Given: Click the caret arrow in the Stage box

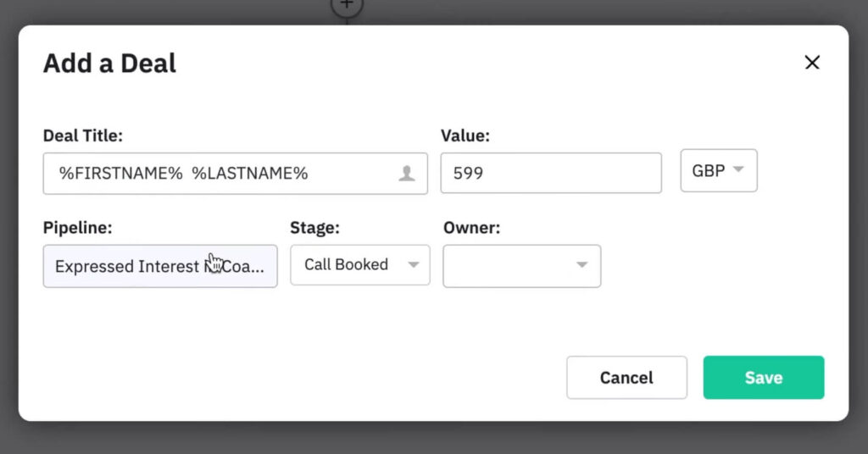Looking at the screenshot, I should click(413, 265).
